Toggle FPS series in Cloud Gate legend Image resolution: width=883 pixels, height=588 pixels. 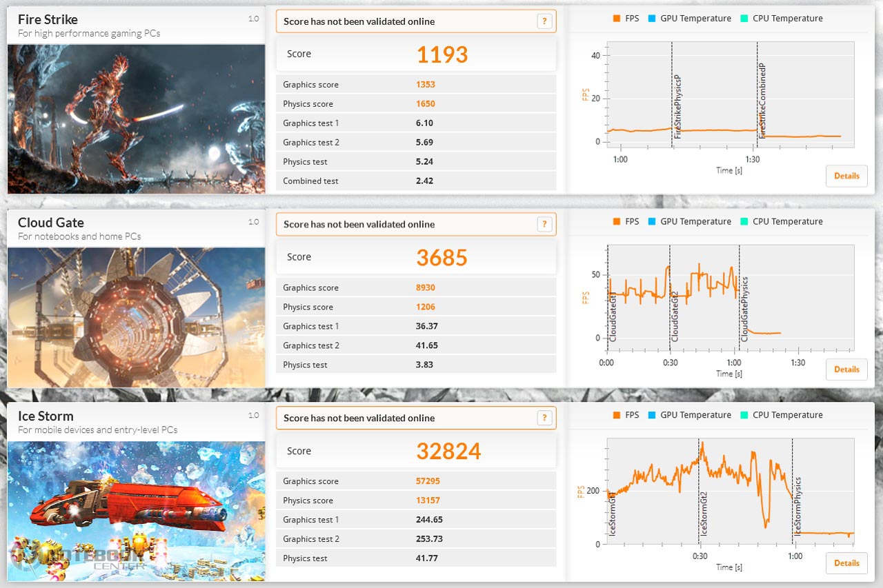click(x=626, y=221)
